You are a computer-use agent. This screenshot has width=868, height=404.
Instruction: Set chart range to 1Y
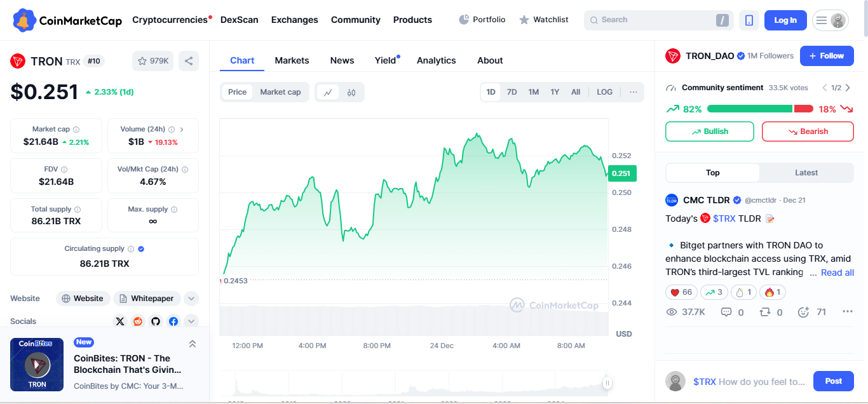[x=555, y=92]
